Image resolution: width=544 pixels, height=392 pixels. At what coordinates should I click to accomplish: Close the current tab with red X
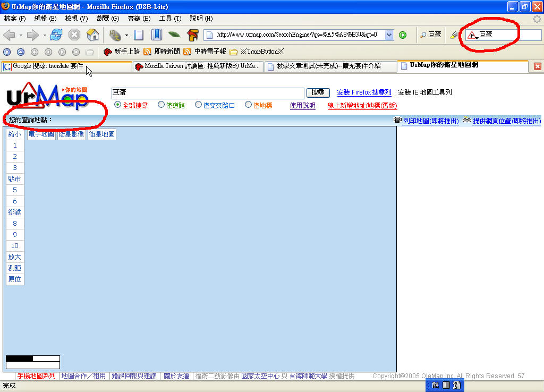(x=538, y=66)
